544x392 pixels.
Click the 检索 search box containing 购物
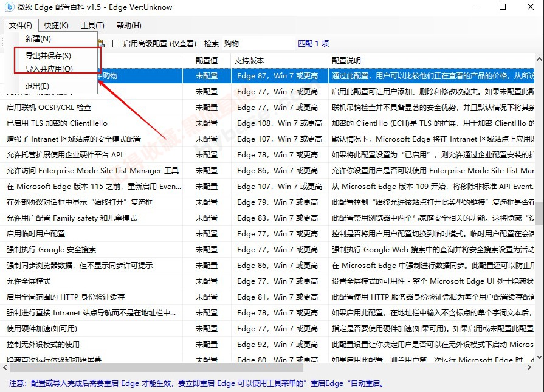click(x=258, y=43)
